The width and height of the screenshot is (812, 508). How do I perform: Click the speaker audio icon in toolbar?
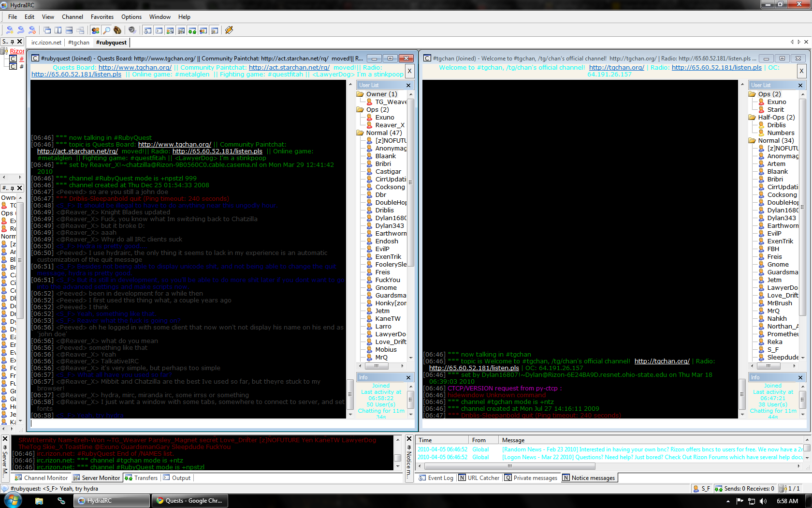132,30
